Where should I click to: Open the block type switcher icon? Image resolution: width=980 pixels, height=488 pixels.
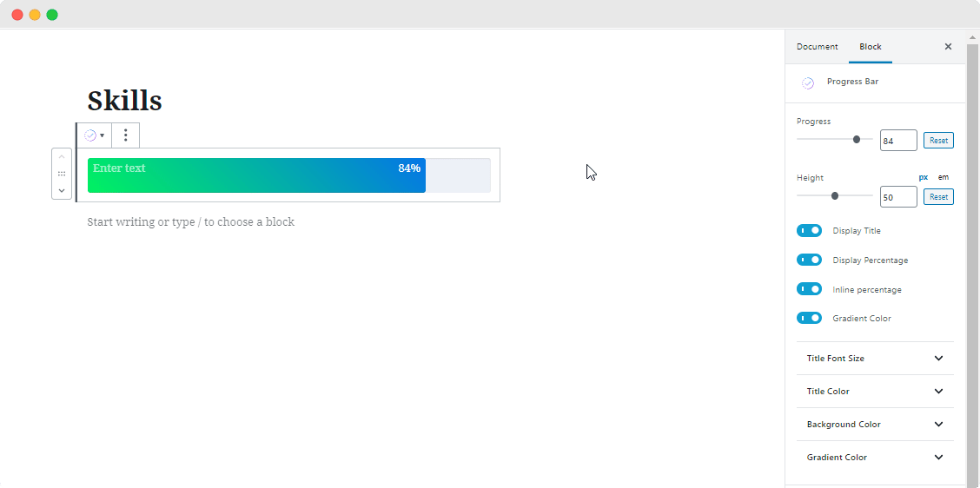coord(95,135)
